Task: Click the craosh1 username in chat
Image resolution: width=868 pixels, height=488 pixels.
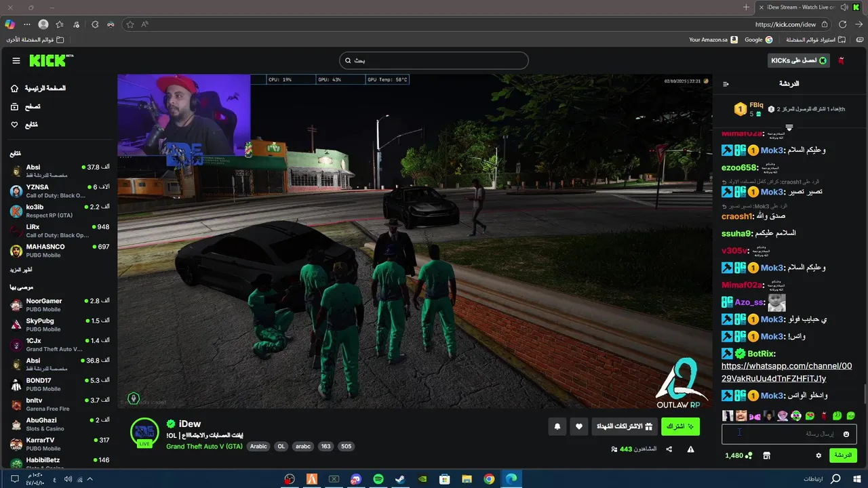Action: click(x=737, y=216)
